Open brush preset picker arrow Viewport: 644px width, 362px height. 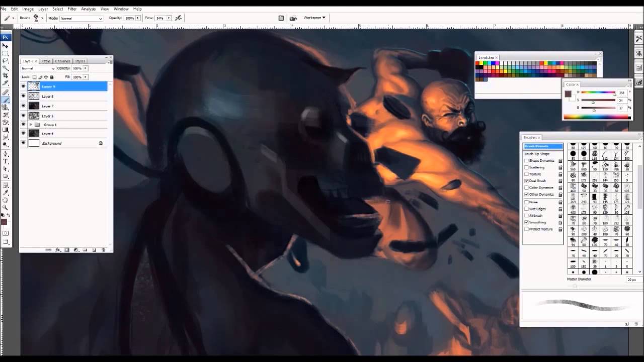click(x=42, y=18)
